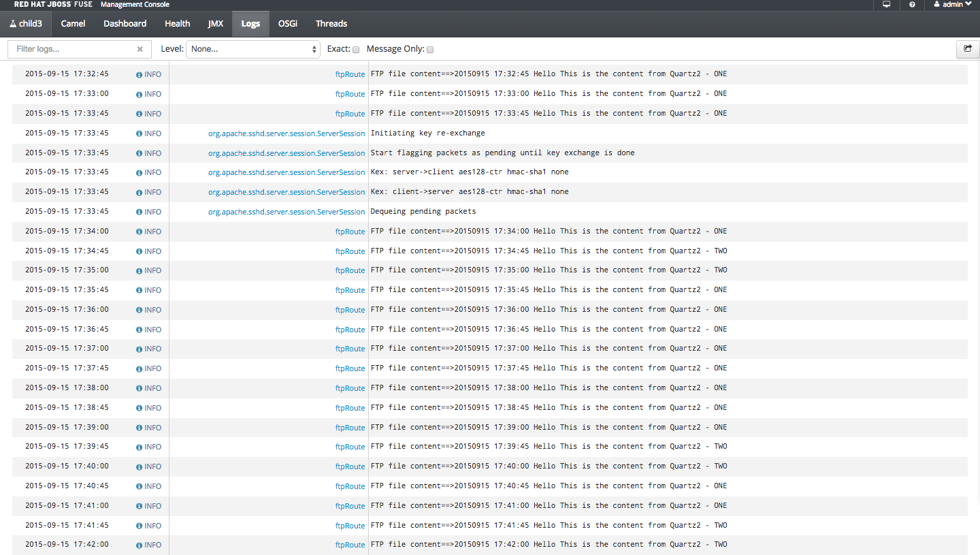Click the share/export logs button
Screen dimensions: 980x555
[x=966, y=49]
